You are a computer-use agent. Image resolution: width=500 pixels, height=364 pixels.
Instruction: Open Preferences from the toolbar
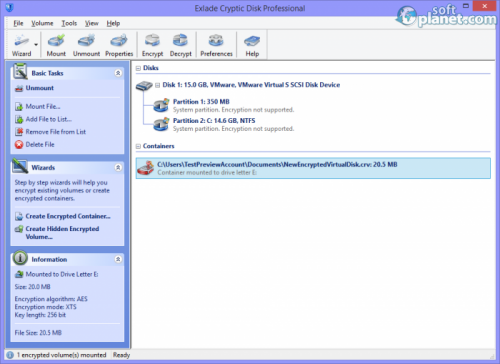216,45
